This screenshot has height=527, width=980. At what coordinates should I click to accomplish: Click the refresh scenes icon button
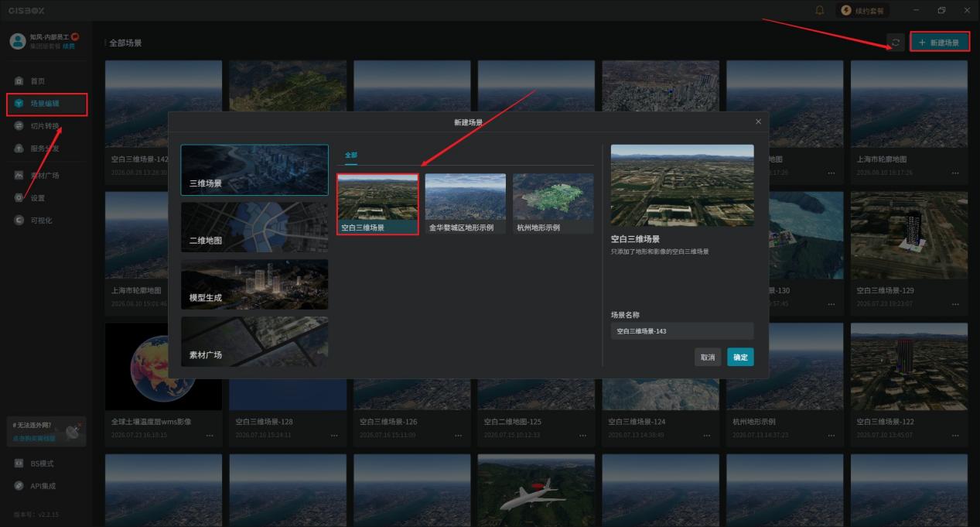[x=896, y=43]
